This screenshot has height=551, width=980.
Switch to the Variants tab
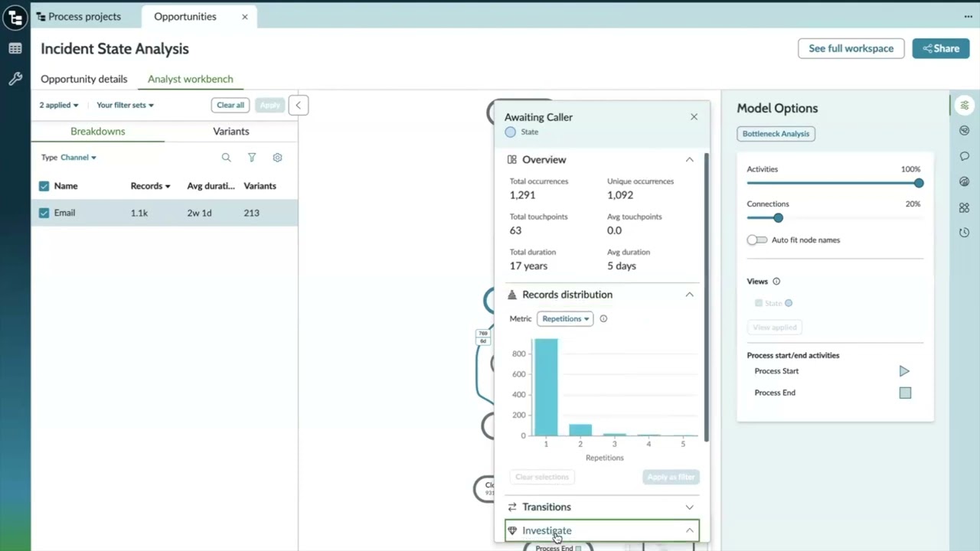point(231,132)
